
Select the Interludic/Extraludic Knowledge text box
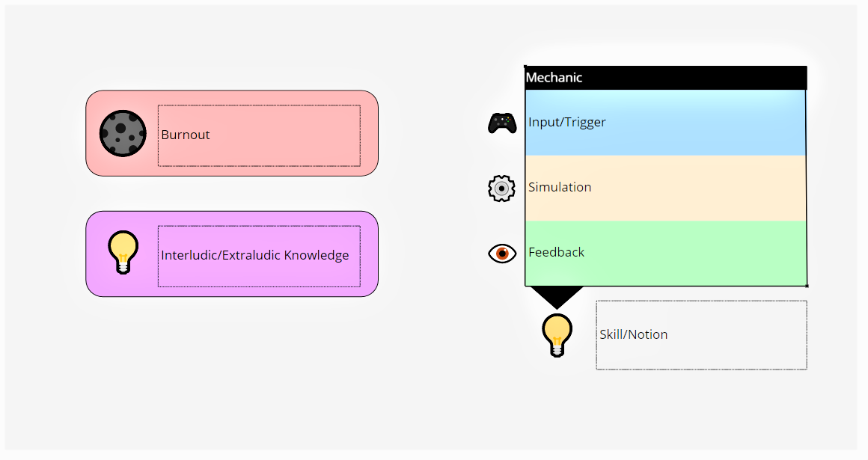(259, 256)
